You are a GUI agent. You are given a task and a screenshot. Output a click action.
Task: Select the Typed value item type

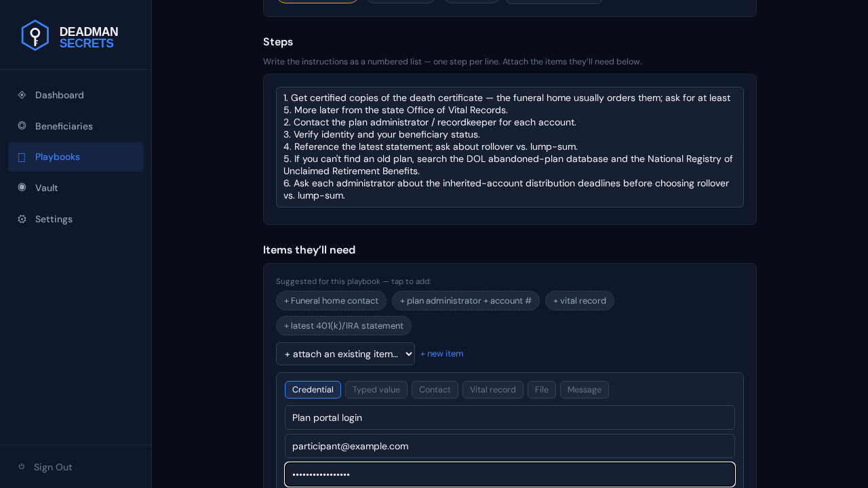point(376,390)
